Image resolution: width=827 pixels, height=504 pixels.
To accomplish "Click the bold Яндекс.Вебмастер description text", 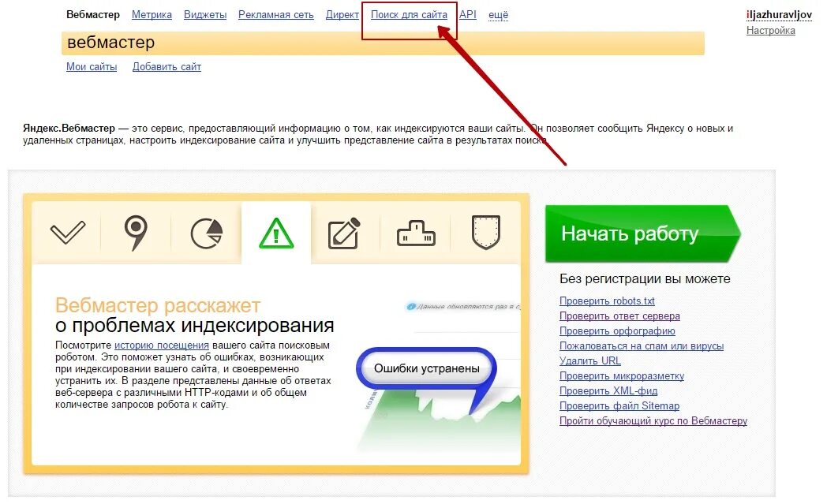I will pos(69,128).
